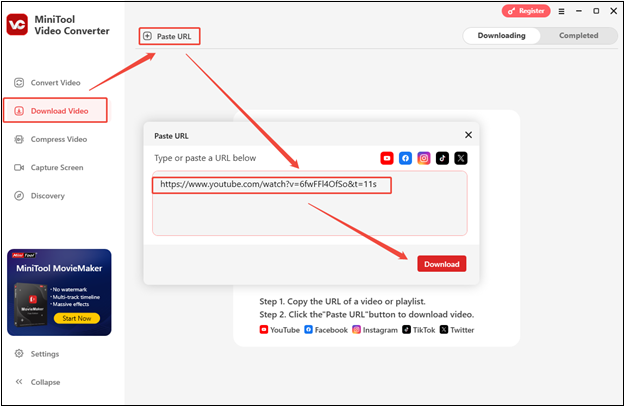Go to Capture Screen

(x=49, y=168)
